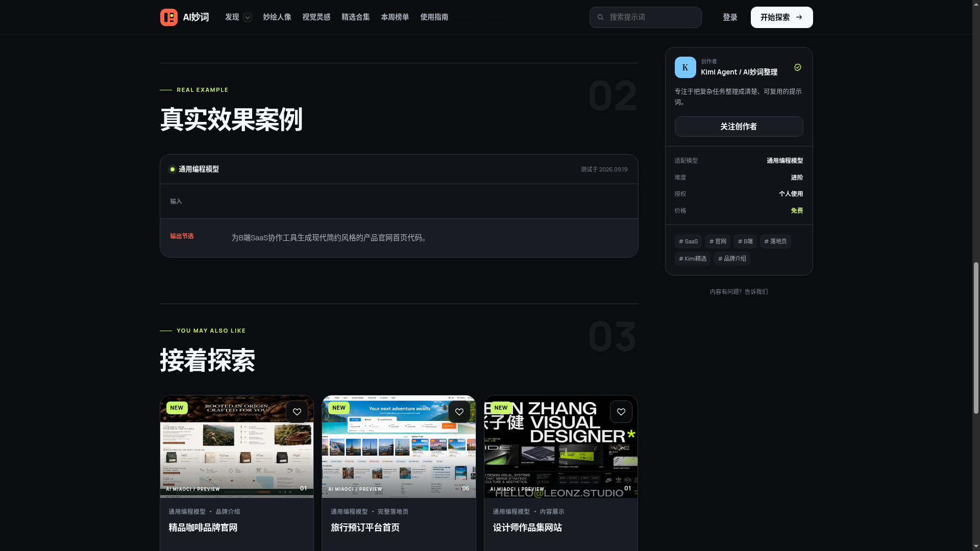Click the 发现 nav label
The height and width of the screenshot is (551, 980).
[232, 17]
